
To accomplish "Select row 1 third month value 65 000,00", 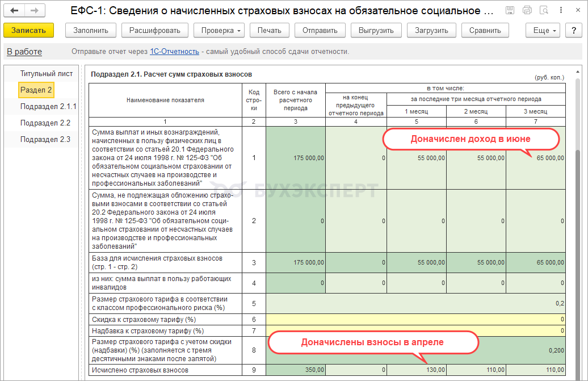I will tap(536, 158).
